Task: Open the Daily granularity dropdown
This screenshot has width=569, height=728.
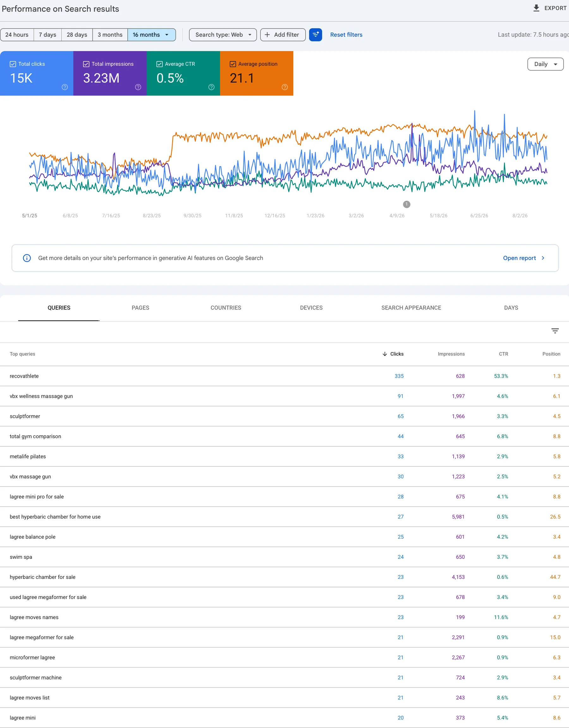Action: pyautogui.click(x=545, y=64)
